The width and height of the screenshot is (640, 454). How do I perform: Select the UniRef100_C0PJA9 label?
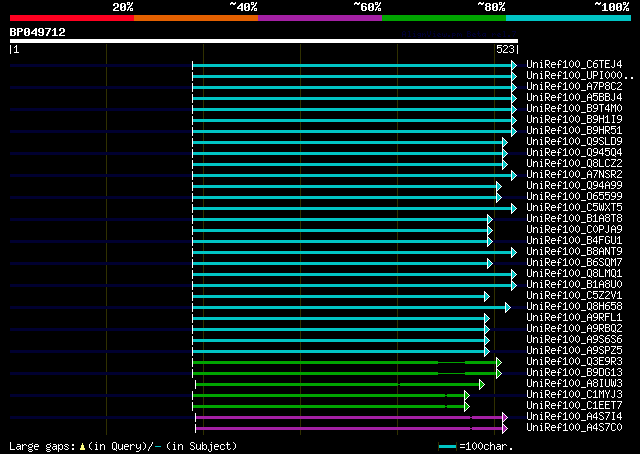click(574, 230)
